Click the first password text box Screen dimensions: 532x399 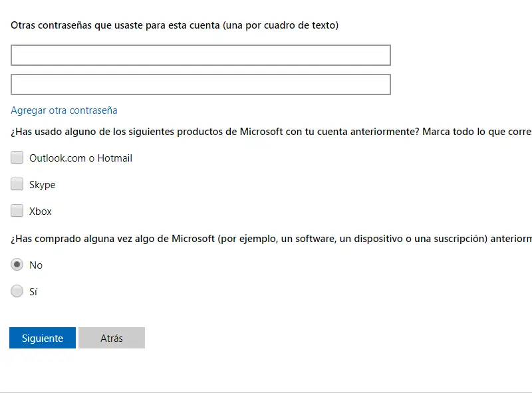pos(200,55)
